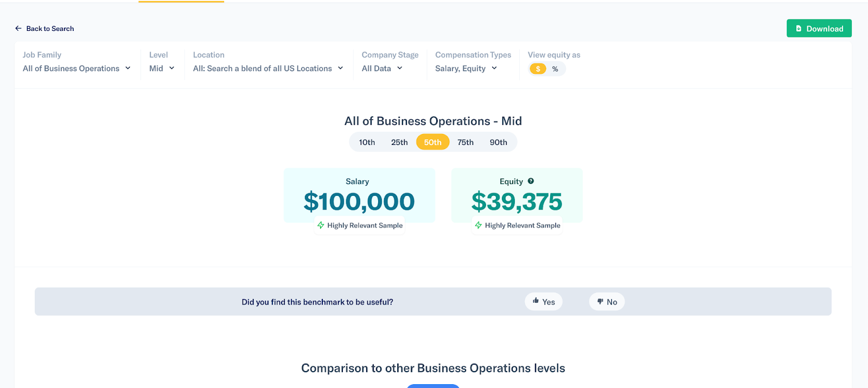Switch equity view to dollar
Image resolution: width=868 pixels, height=388 pixels.
click(538, 69)
